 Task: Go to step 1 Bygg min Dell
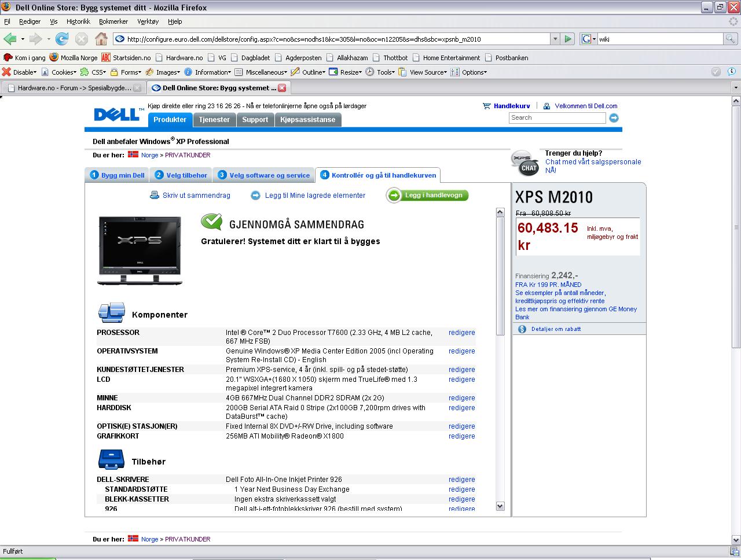coord(117,175)
